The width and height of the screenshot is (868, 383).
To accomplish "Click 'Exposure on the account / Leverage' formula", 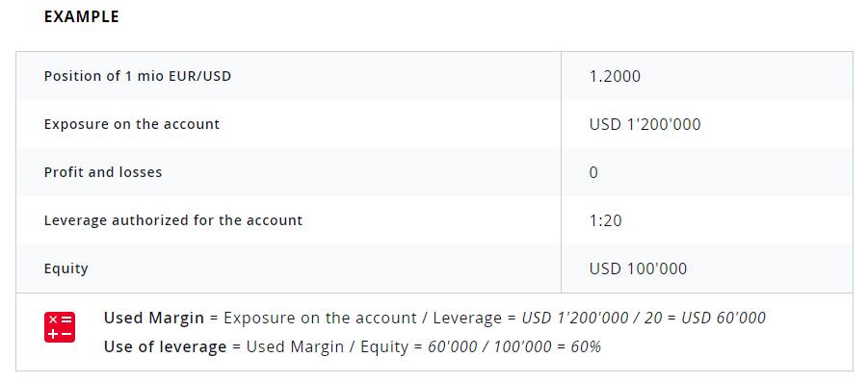I will pos(362,318).
